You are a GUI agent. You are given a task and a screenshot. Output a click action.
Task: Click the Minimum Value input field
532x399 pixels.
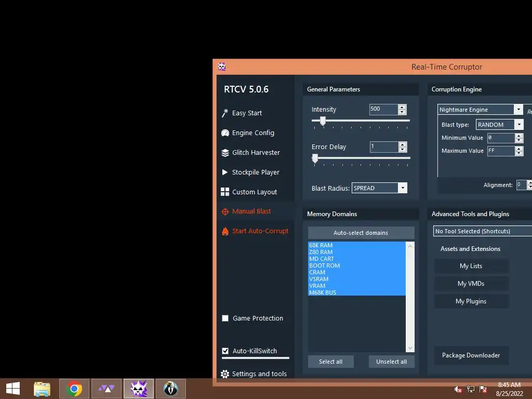[501, 138]
